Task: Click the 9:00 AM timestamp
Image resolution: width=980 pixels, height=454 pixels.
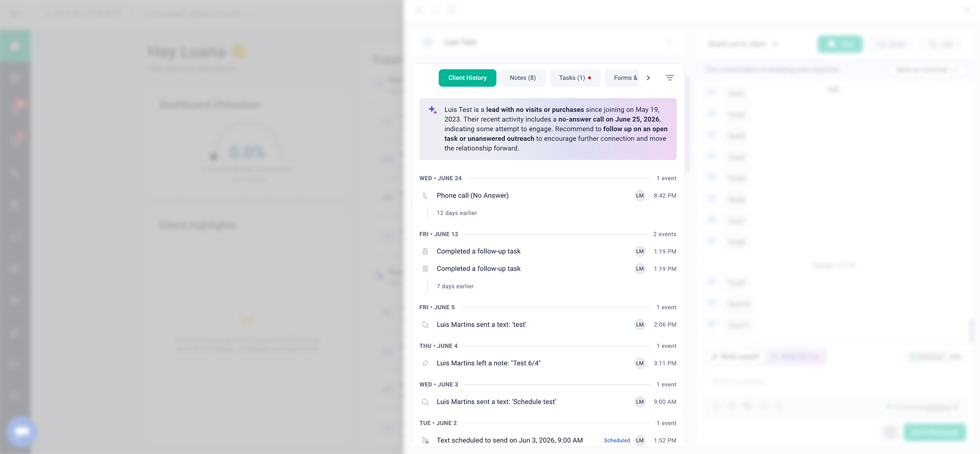Action: [x=665, y=402]
